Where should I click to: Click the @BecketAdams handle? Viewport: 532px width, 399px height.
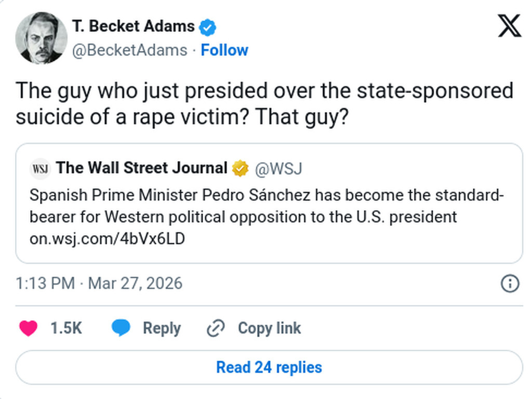point(129,50)
